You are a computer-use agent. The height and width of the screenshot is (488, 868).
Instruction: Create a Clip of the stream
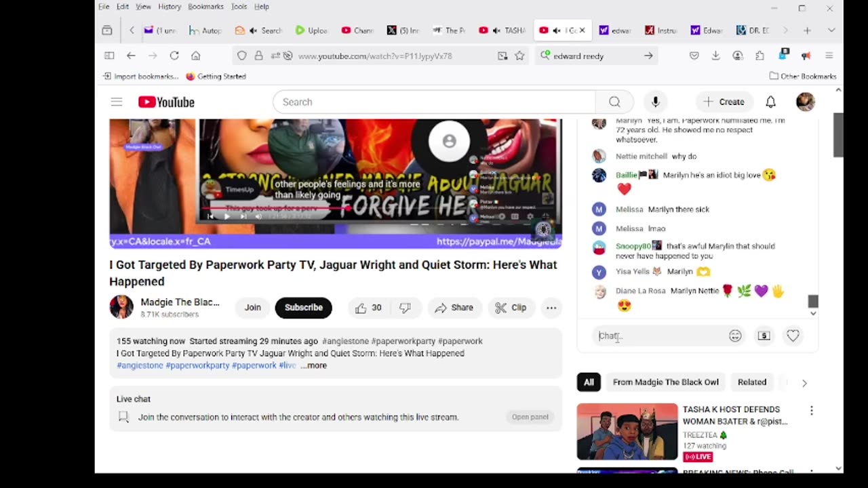pos(511,308)
